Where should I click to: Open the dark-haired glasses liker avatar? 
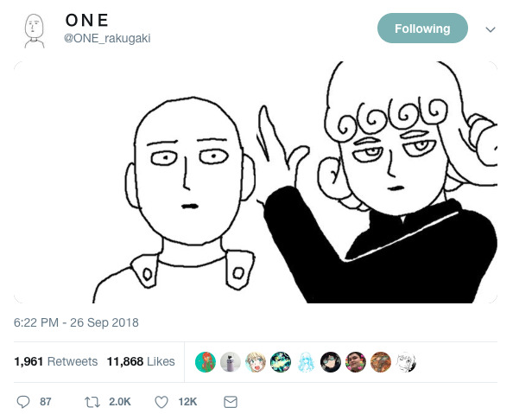tap(331, 362)
